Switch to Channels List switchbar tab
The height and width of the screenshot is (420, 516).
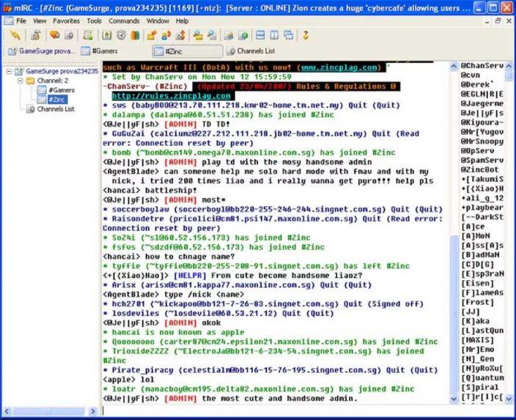click(251, 51)
